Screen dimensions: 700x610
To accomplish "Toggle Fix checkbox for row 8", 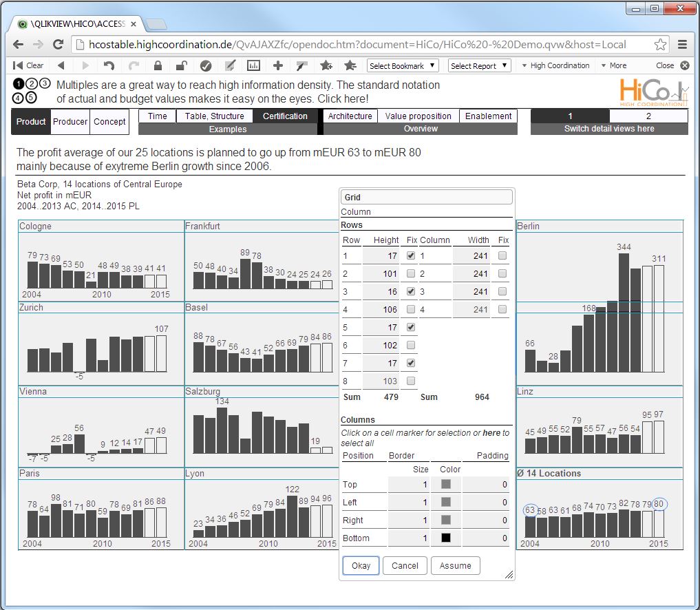I will (411, 381).
